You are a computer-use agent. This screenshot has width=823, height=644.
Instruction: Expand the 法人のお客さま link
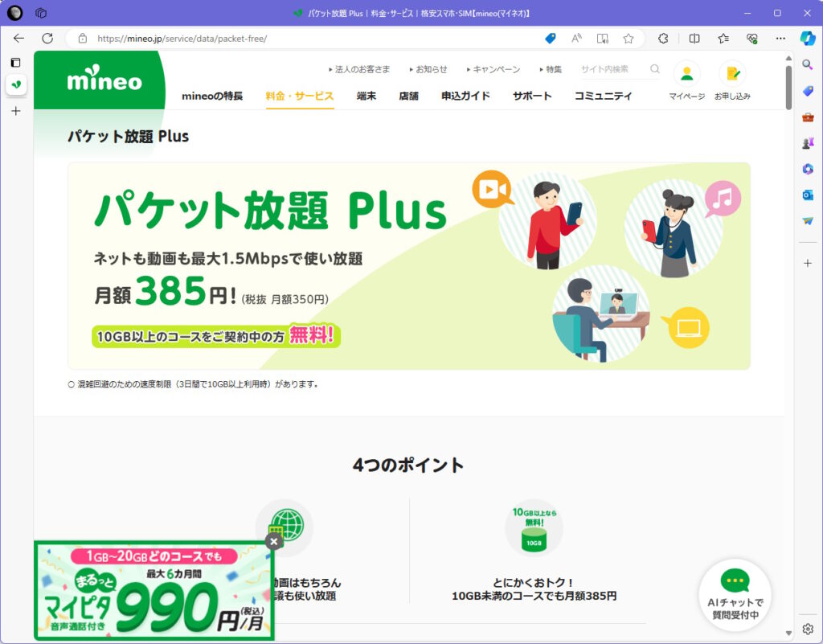(359, 69)
